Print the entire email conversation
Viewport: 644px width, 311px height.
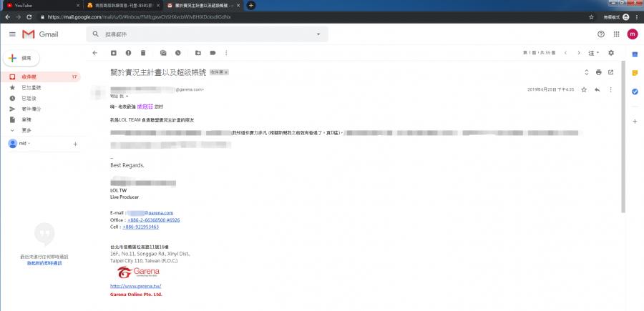pos(598,72)
